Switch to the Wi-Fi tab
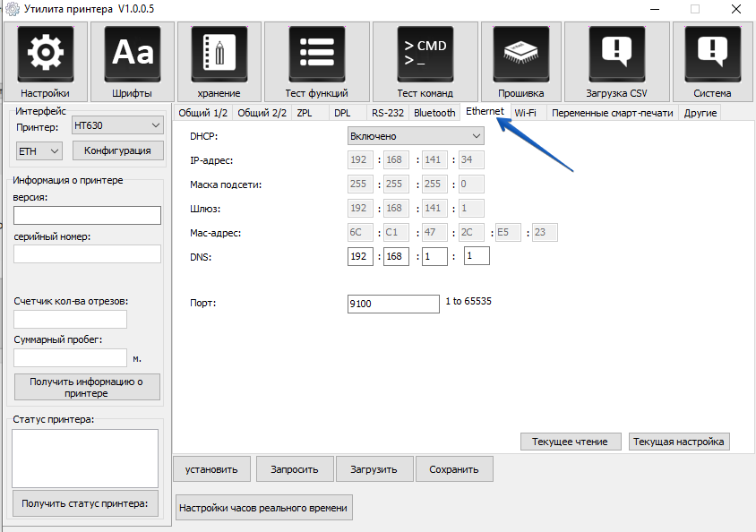Viewport: 756px width, 532px height. (x=525, y=113)
